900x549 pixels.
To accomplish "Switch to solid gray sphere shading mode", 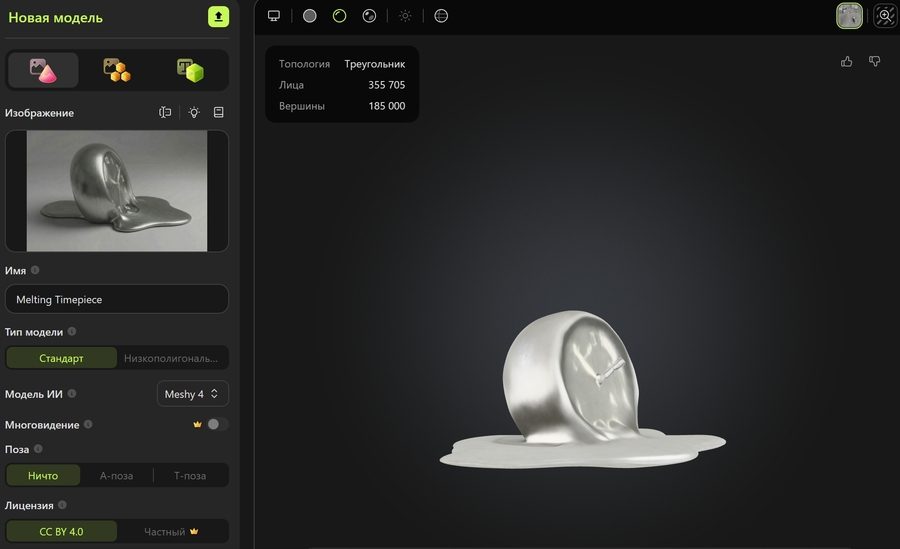I will (x=309, y=16).
